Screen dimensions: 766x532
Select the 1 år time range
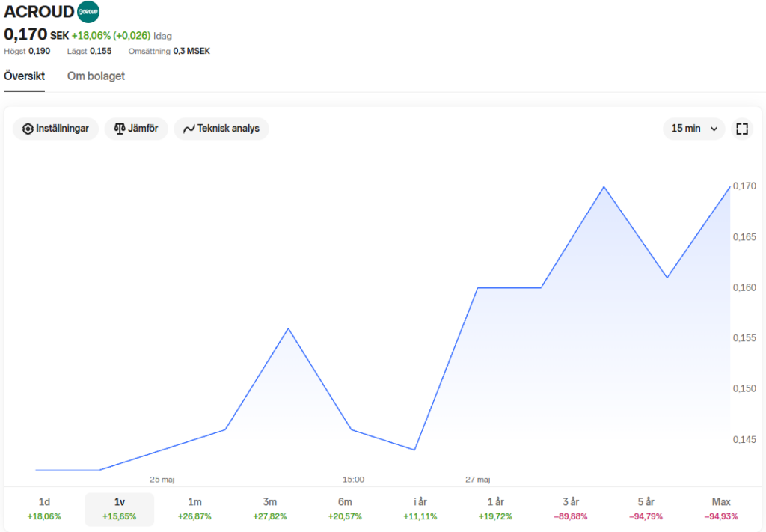click(x=496, y=509)
